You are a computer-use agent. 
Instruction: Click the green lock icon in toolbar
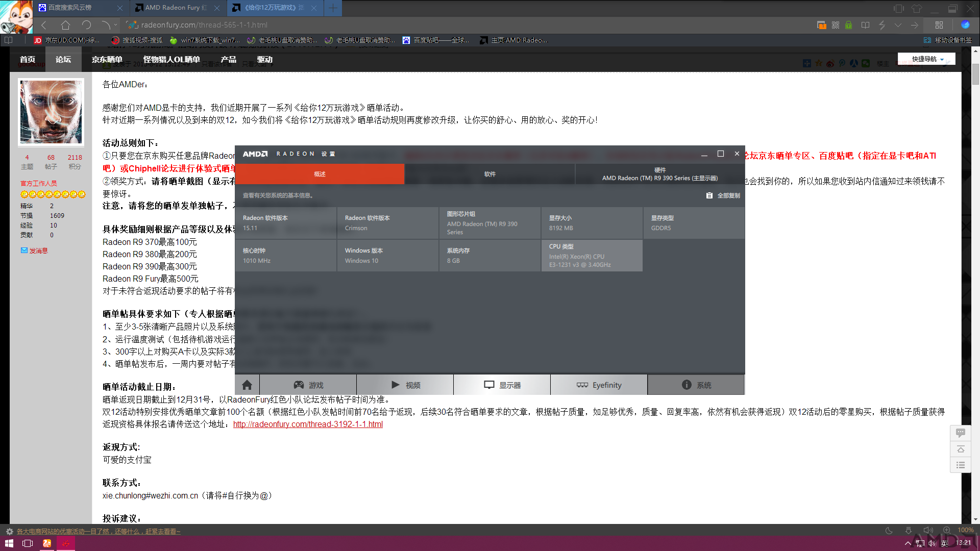click(848, 24)
